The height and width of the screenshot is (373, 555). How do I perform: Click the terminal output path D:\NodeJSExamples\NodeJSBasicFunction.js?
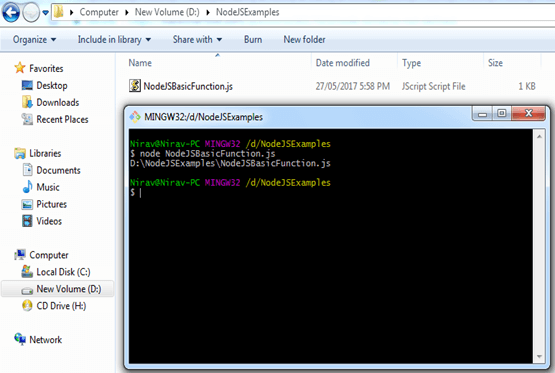(230, 163)
